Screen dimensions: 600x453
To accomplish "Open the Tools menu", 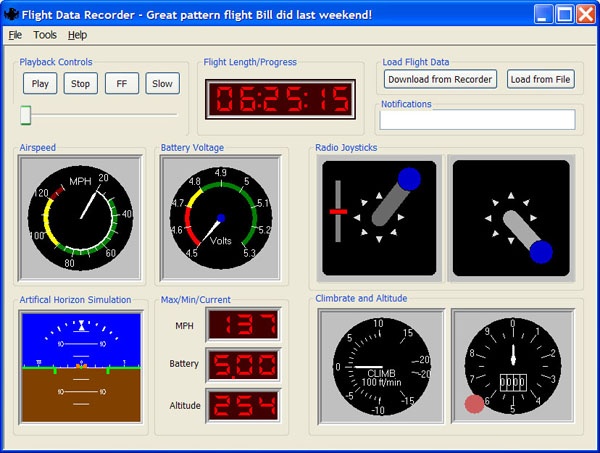I will 45,35.
